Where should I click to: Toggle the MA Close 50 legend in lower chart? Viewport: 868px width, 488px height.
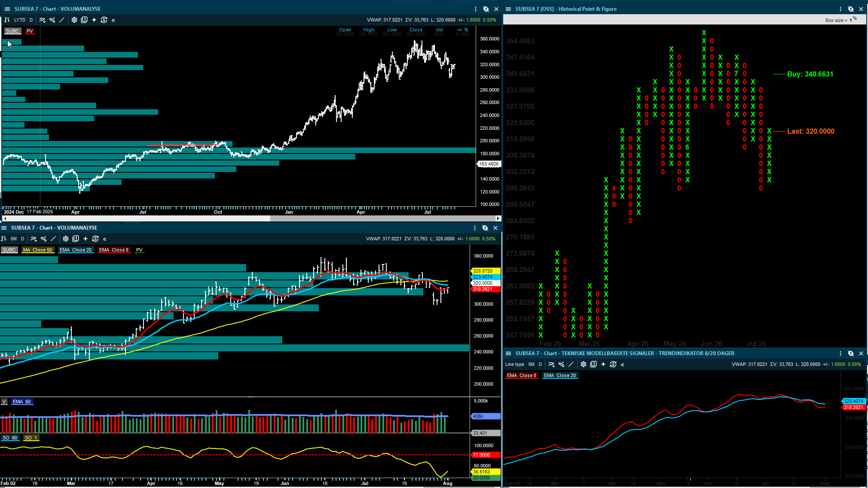point(37,250)
